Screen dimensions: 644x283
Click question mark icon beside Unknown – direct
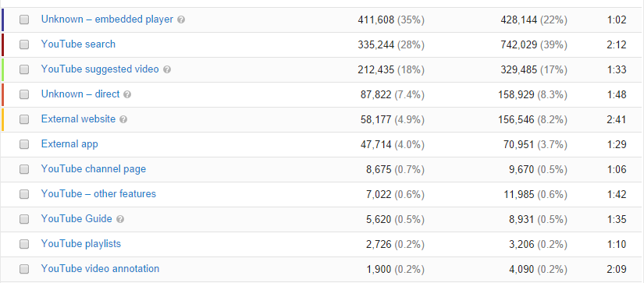tap(127, 95)
